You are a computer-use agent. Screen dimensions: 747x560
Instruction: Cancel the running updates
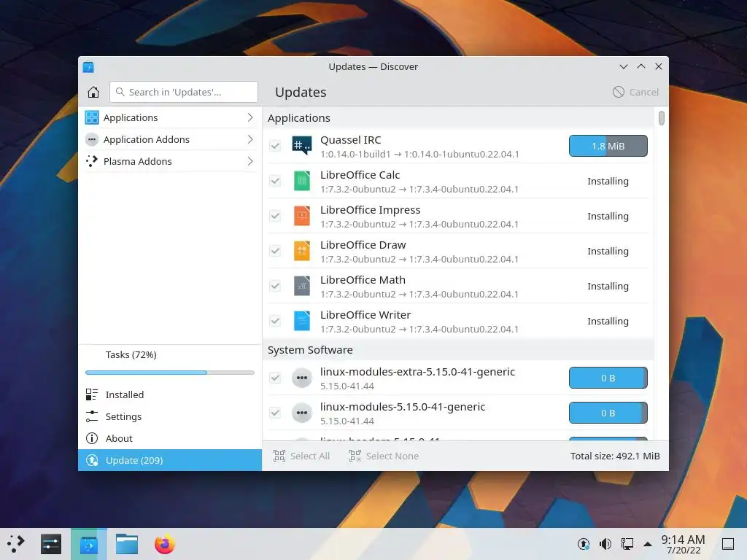[635, 92]
